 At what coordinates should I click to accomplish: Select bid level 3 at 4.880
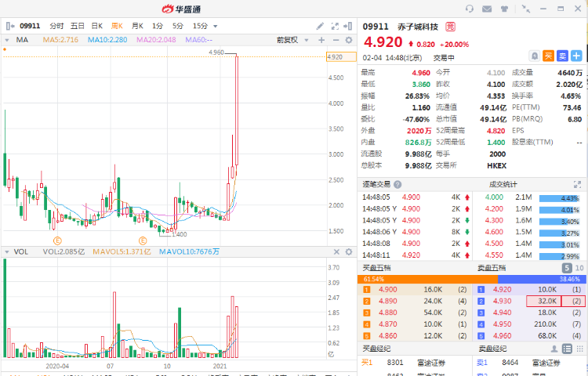tap(415, 313)
